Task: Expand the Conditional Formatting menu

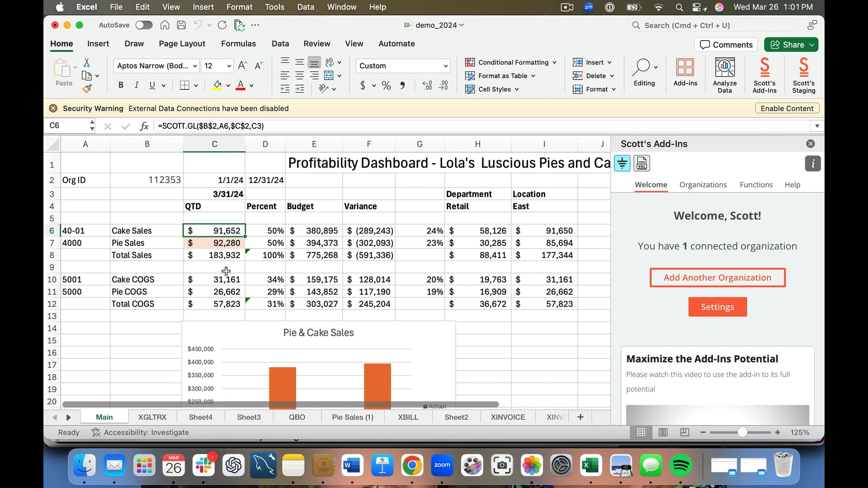Action: click(510, 62)
